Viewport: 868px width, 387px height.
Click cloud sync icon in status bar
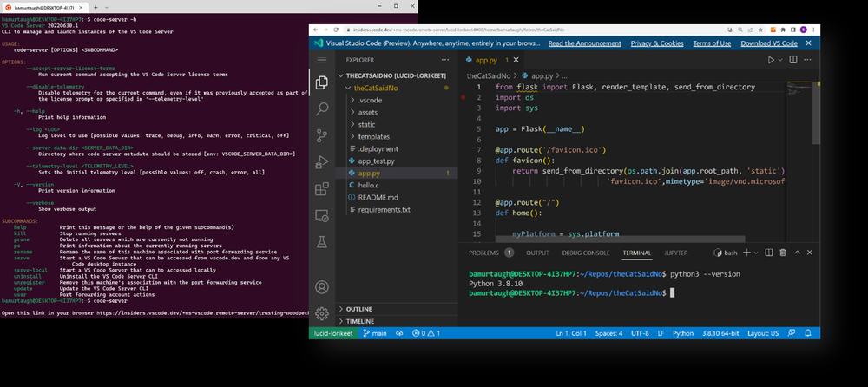click(x=399, y=333)
